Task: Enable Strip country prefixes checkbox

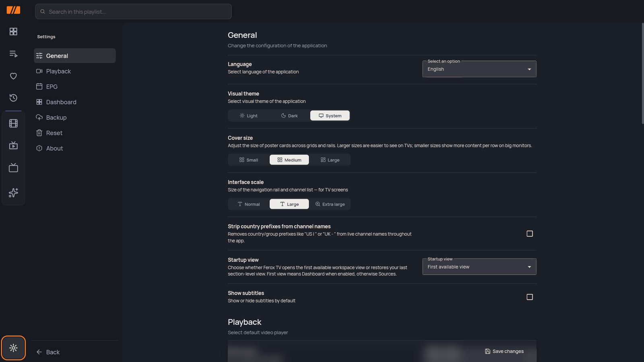Action: (x=530, y=234)
